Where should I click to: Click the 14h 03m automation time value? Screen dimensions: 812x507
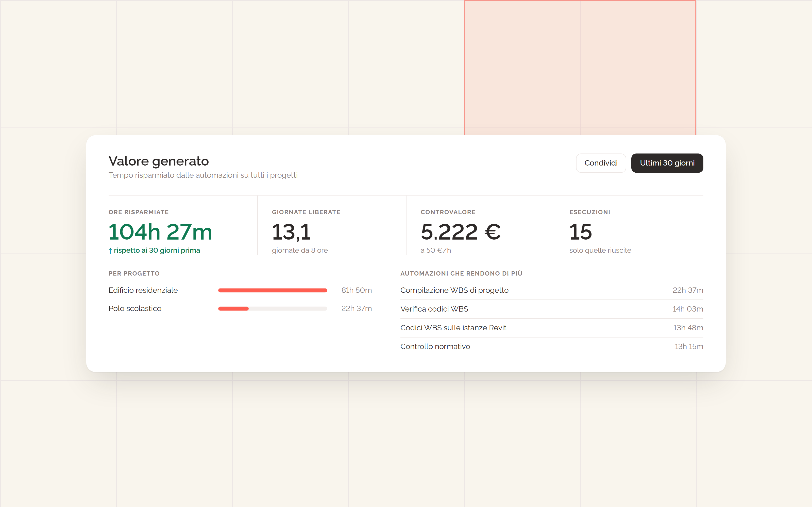(688, 309)
